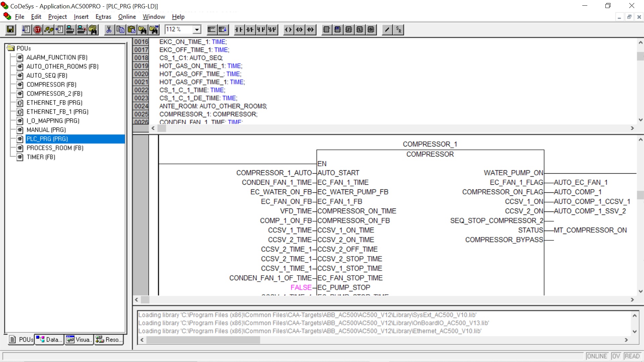
Task: Open the I_O_MAPPING (PRG) program unit
Action: tap(53, 121)
